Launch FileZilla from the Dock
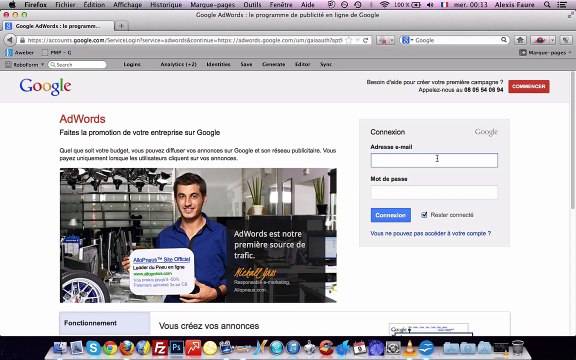 coord(160,348)
